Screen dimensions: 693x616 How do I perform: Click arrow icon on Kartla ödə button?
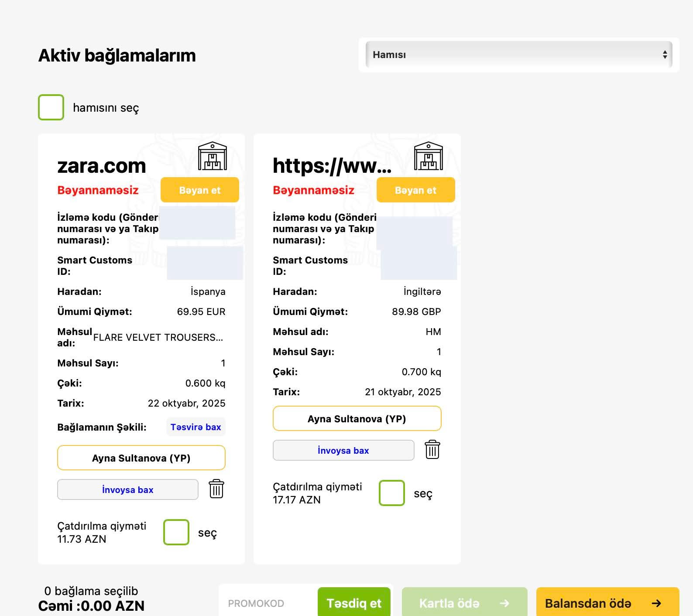504,603
